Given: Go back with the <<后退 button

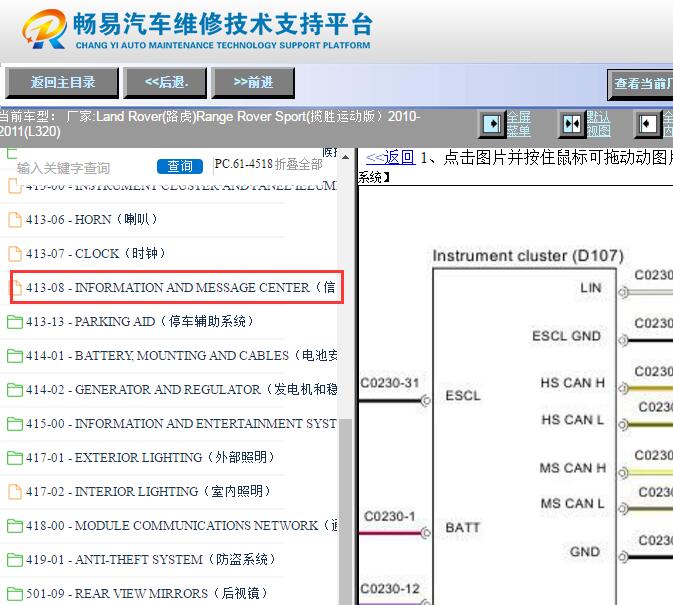Looking at the screenshot, I should (x=166, y=82).
